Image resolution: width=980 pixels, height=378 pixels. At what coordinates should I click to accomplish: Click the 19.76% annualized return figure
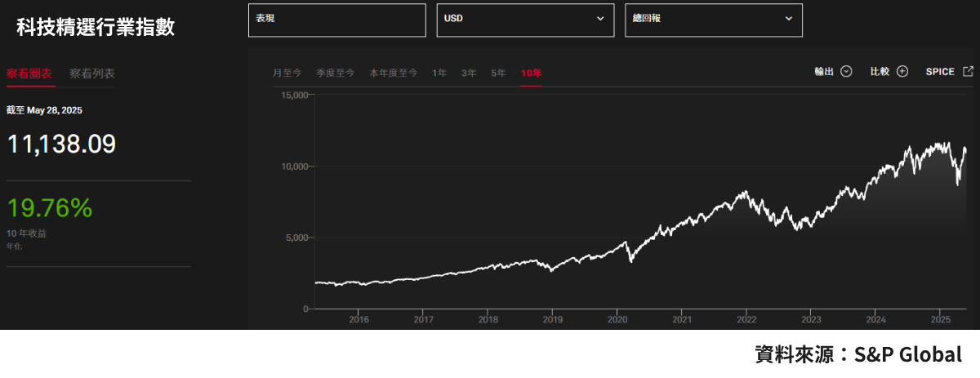click(x=50, y=208)
